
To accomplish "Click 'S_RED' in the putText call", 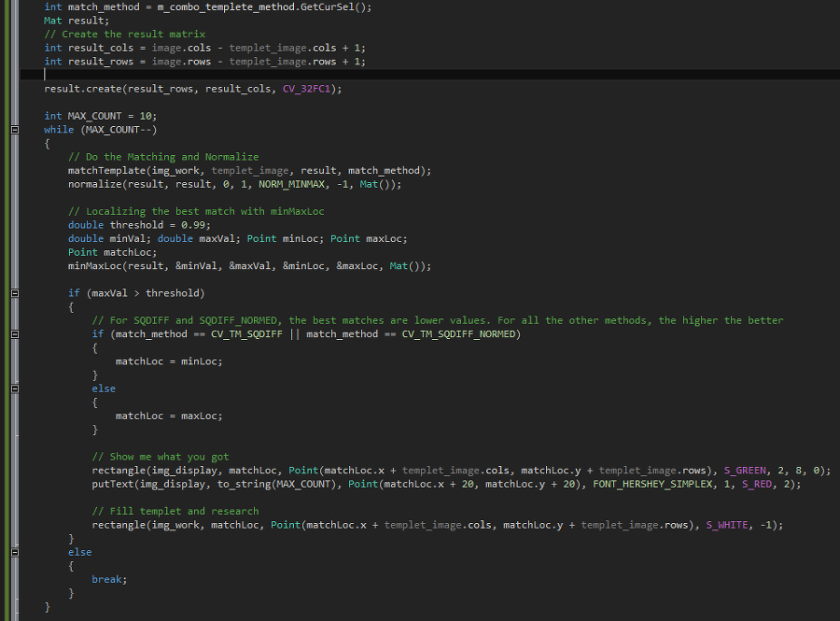I will 757,484.
